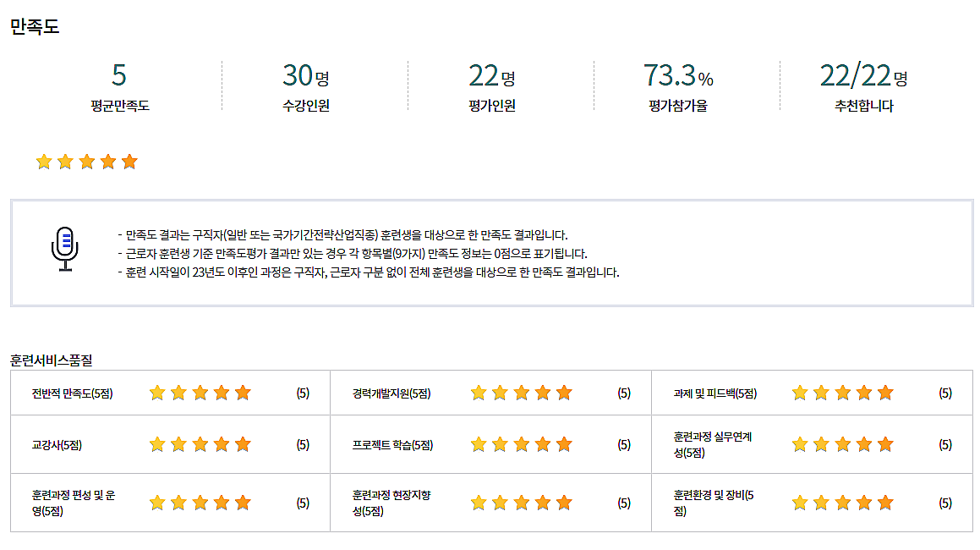Viewport: 980px width, 550px height.
Task: Click the fourth star in 훈련과정 현장지향성 row
Action: coord(543,503)
